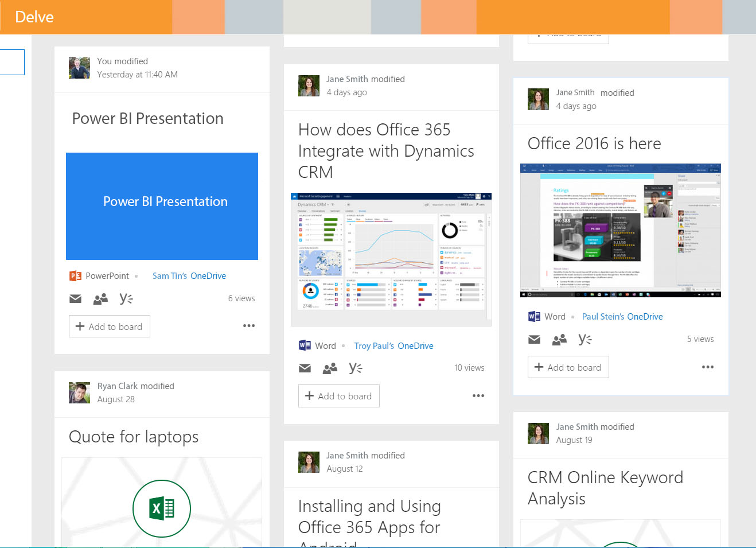Open more options on Power BI Presentation card

click(249, 326)
